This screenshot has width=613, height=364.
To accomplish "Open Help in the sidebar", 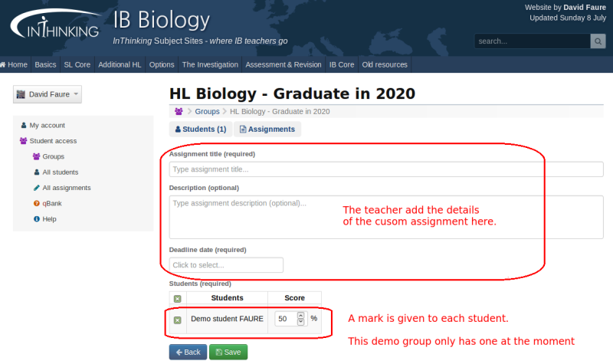I will (49, 219).
